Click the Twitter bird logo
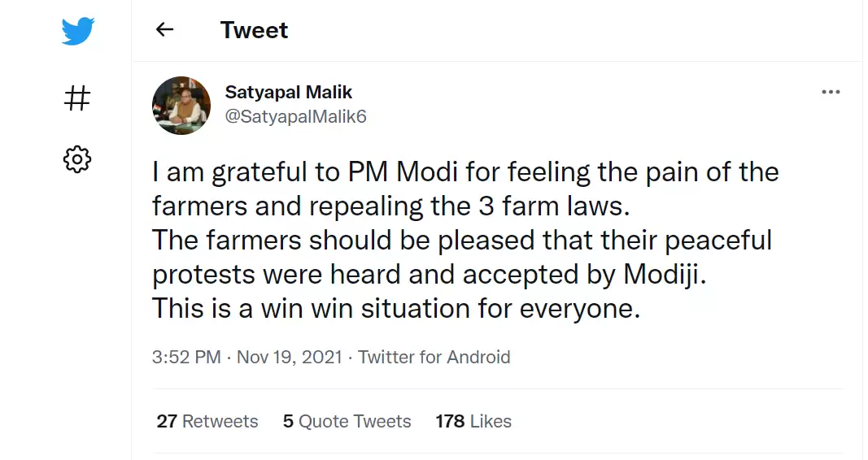Viewport: 868px width, 460px height. 78,32
